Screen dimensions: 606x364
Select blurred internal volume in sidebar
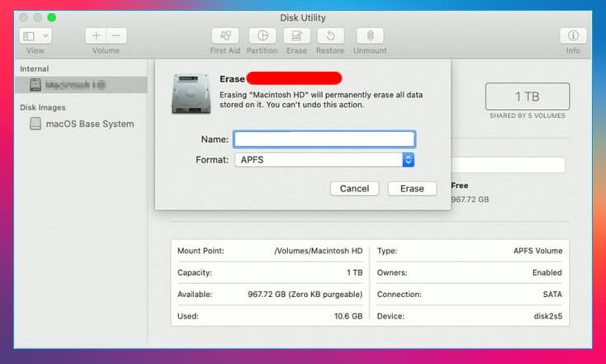81,85
